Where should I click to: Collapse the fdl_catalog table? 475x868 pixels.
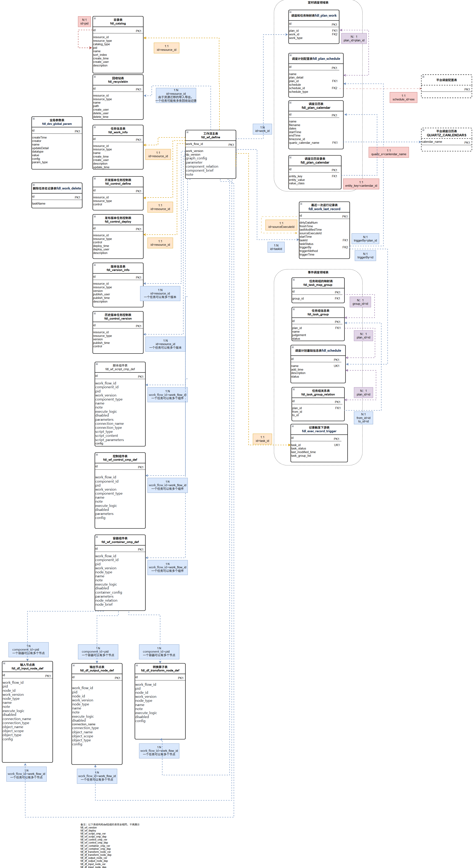point(95,18)
